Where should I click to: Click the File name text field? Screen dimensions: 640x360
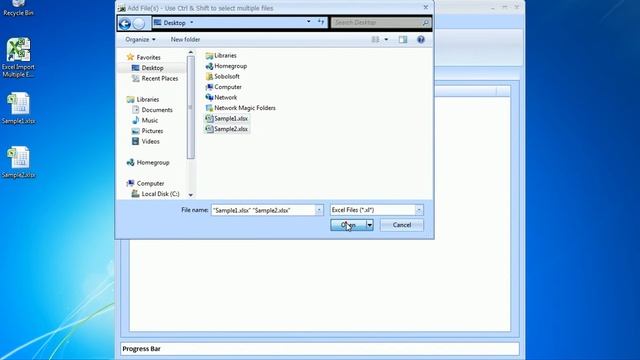coord(263,210)
